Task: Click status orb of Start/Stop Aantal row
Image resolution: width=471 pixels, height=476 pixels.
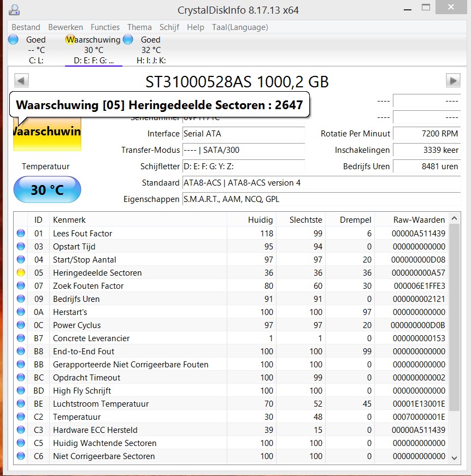Action: 21,259
